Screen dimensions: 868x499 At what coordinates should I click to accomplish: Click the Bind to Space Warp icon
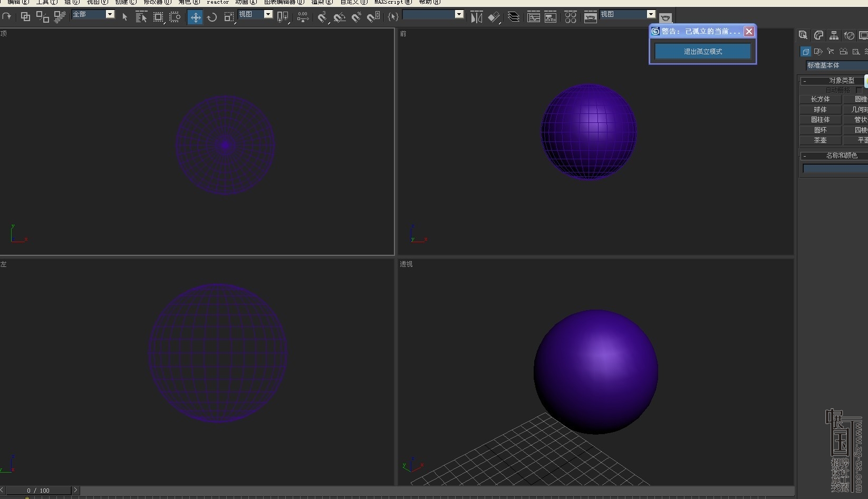[60, 17]
